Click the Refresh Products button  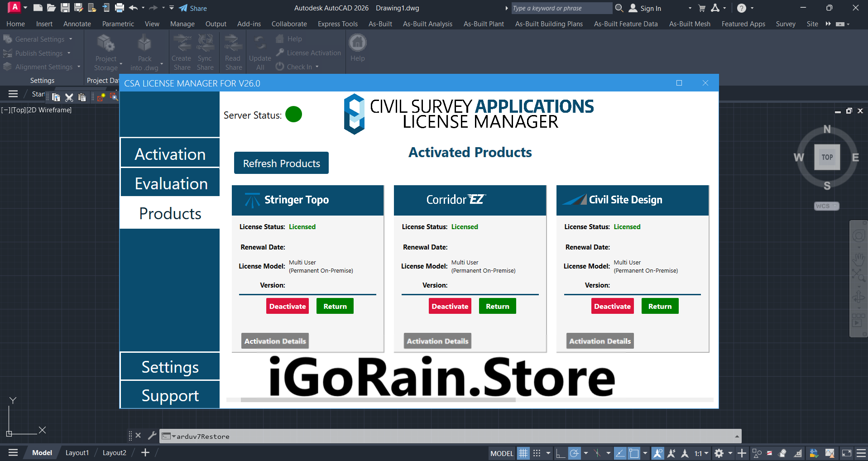[281, 163]
